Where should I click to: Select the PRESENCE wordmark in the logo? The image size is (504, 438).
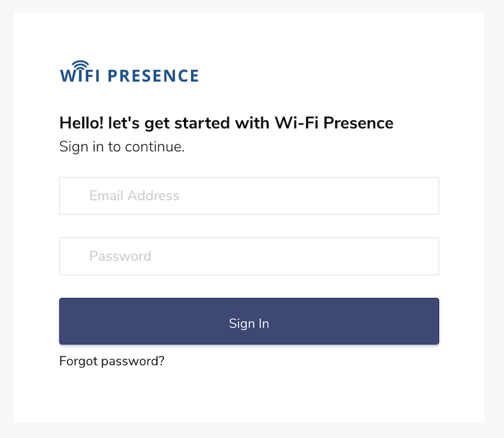pyautogui.click(x=153, y=76)
